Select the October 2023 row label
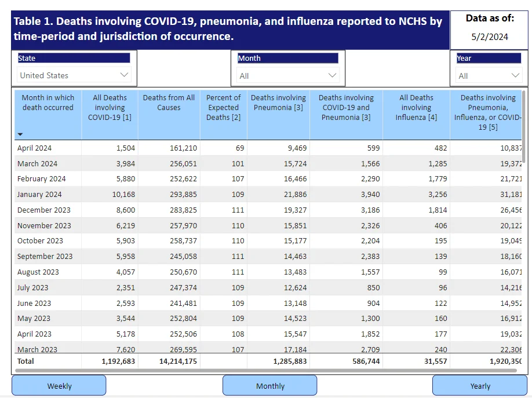The height and width of the screenshot is (398, 532). pos(40,241)
